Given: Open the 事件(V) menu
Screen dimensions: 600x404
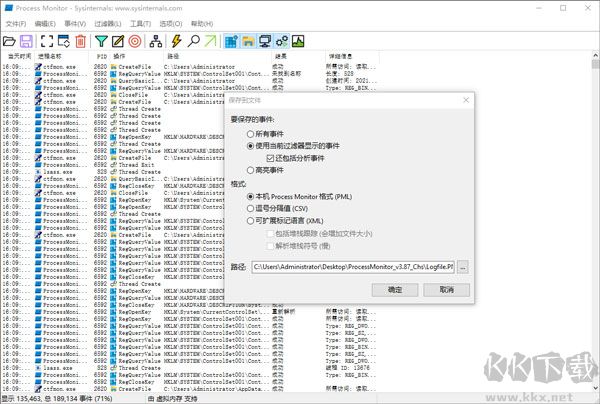Looking at the screenshot, I should tap(75, 24).
